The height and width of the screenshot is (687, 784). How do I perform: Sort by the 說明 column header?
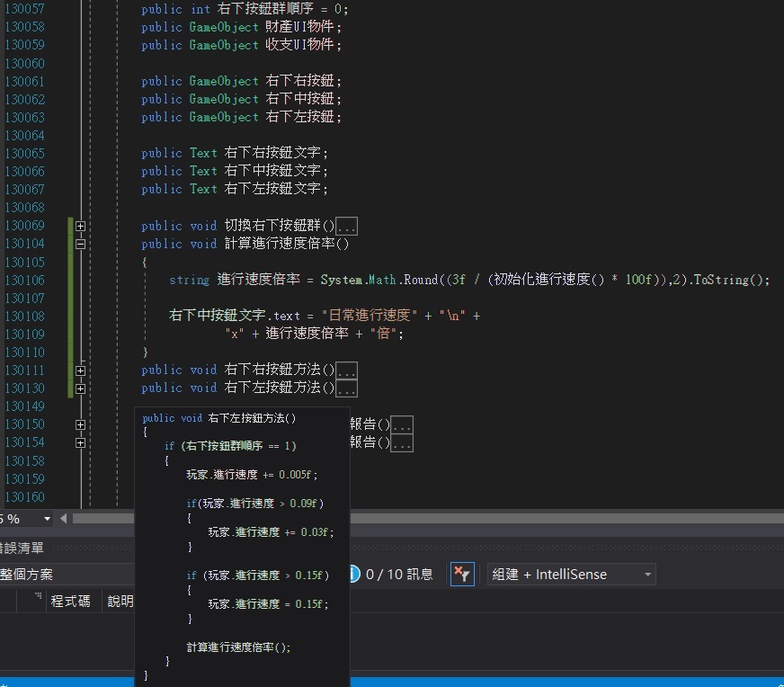pyautogui.click(x=120, y=601)
